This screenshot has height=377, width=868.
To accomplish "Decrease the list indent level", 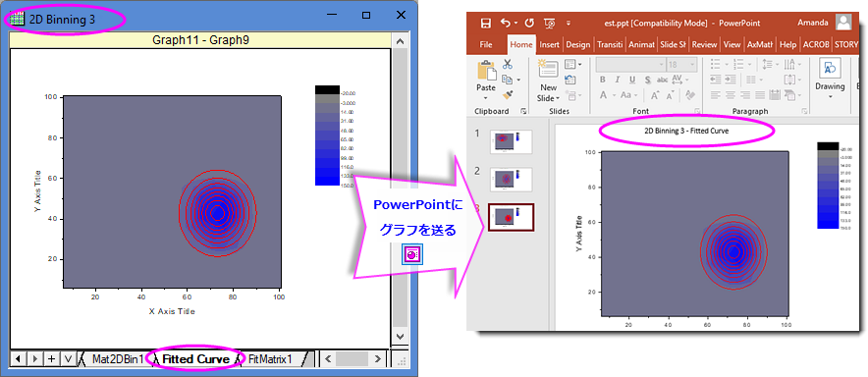I will 715,80.
